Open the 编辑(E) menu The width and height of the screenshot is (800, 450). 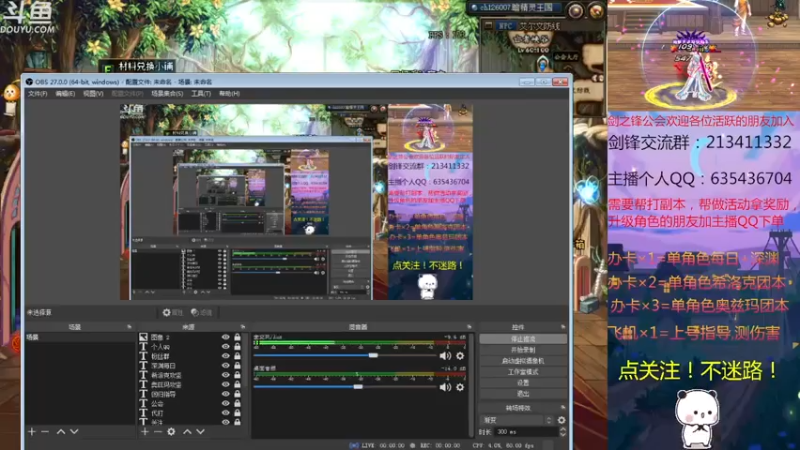(x=65, y=94)
